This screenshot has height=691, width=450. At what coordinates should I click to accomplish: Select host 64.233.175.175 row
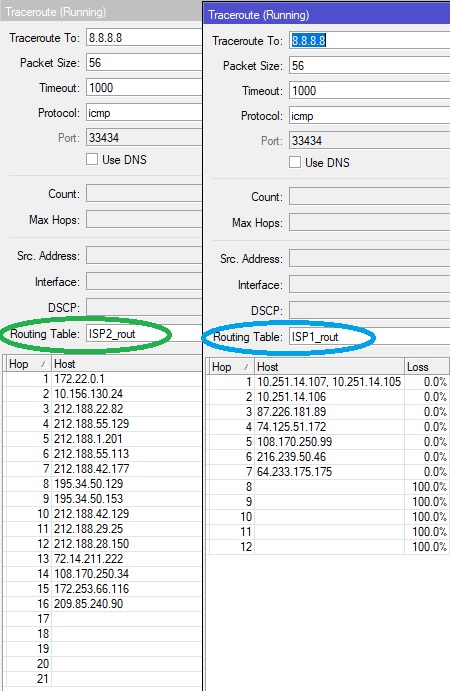(328, 472)
